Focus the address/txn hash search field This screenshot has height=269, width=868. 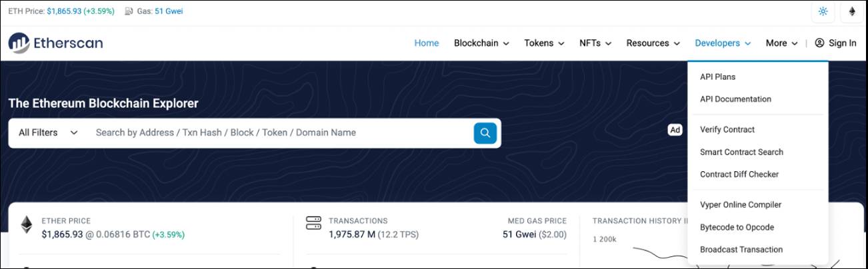pyautogui.click(x=280, y=133)
